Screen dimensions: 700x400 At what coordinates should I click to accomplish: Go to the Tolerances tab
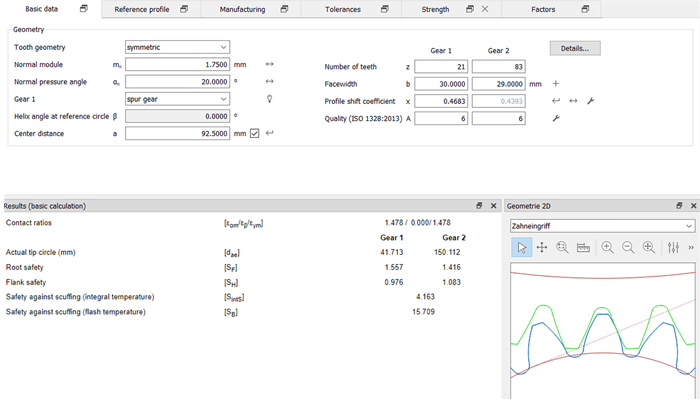(342, 9)
